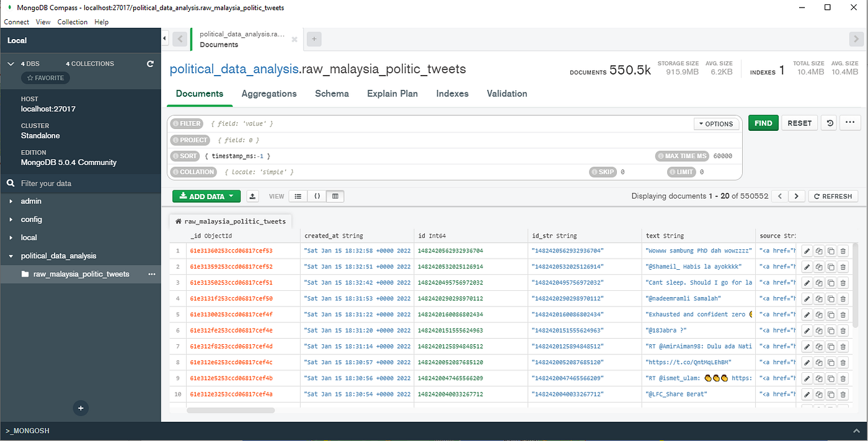The height and width of the screenshot is (441, 868).
Task: Switch to list view
Action: coord(298,196)
